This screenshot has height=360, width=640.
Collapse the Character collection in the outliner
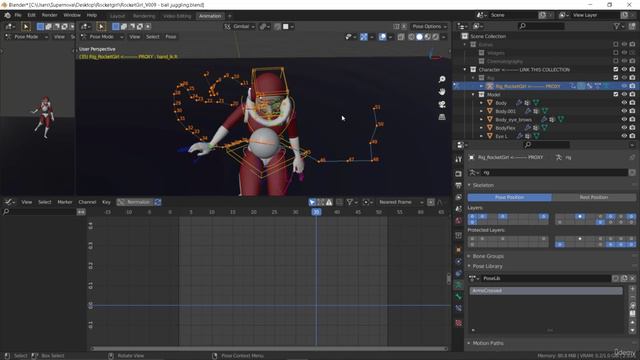point(465,69)
